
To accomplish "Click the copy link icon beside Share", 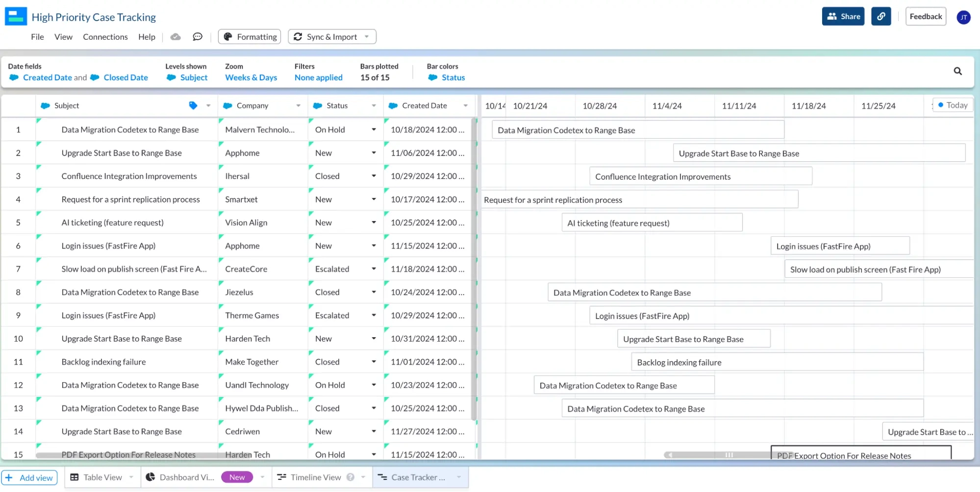I will [881, 16].
